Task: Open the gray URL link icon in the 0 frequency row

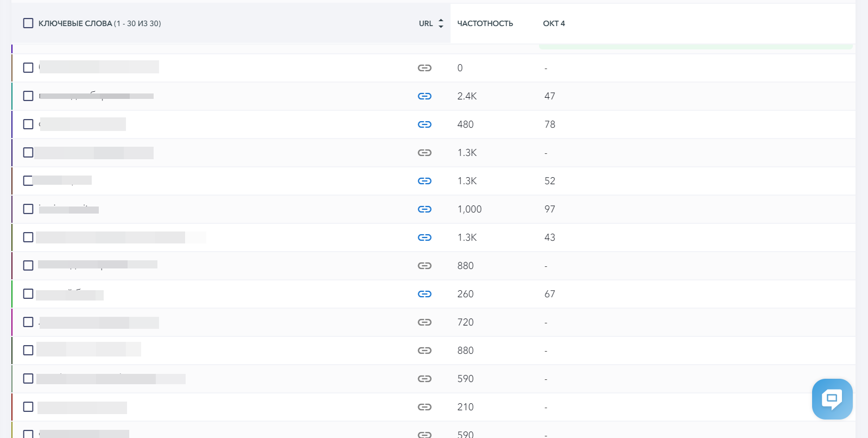Action: tap(425, 68)
